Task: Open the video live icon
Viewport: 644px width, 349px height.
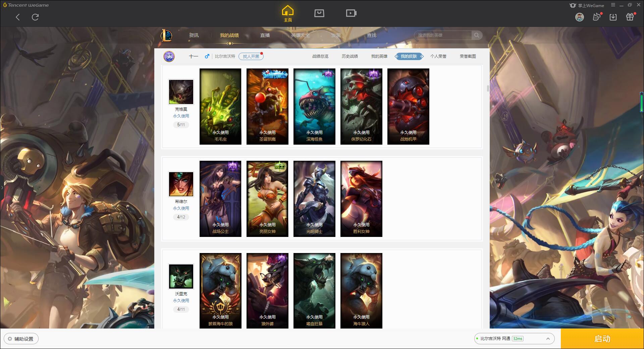Action: [351, 13]
